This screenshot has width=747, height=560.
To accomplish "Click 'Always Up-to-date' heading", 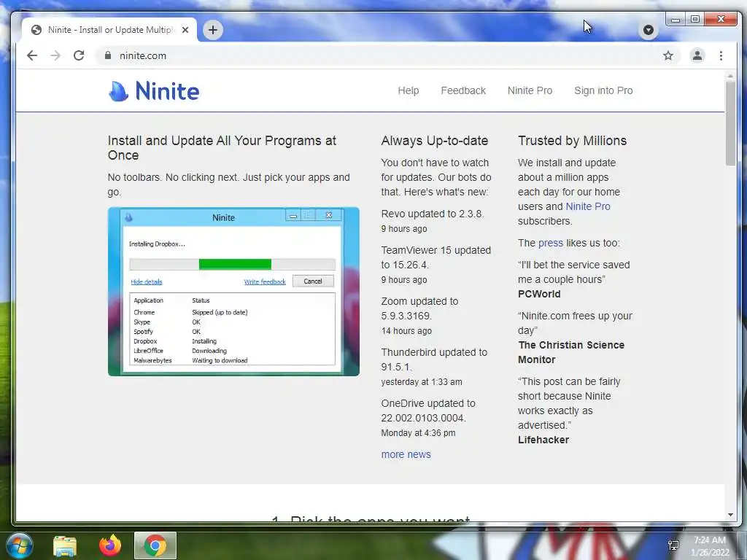I will pyautogui.click(x=435, y=141).
